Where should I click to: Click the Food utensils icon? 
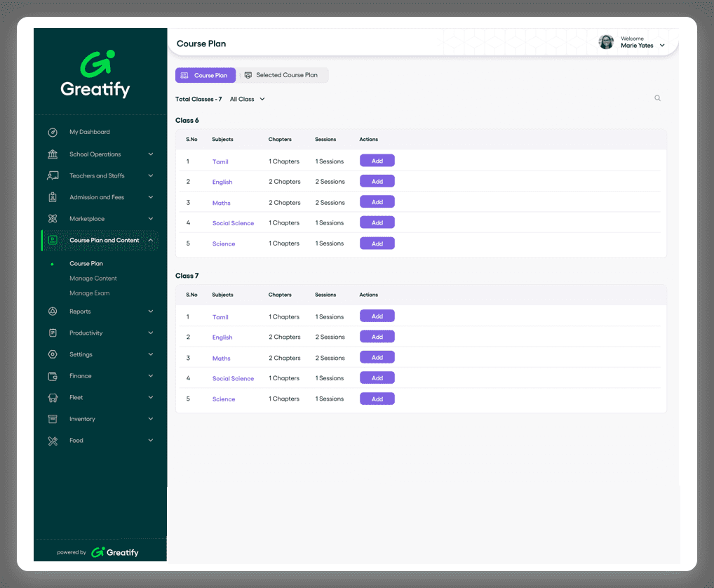click(53, 441)
